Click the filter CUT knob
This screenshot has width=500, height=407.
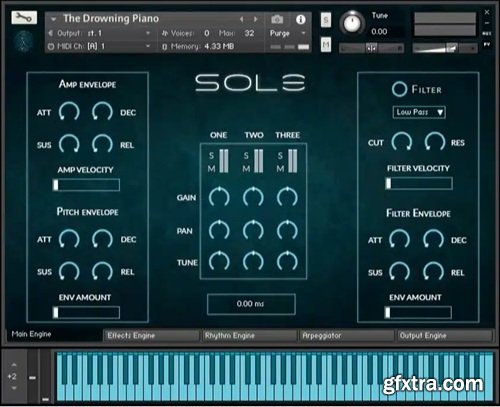pyautogui.click(x=401, y=141)
